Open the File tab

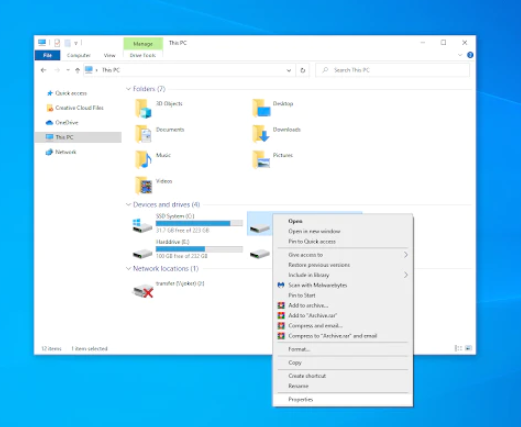48,55
